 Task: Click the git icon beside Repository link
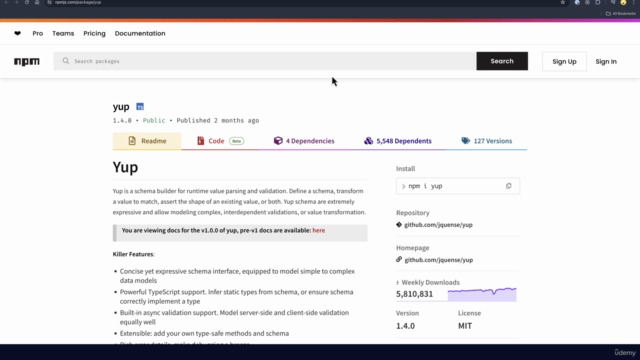coord(399,224)
